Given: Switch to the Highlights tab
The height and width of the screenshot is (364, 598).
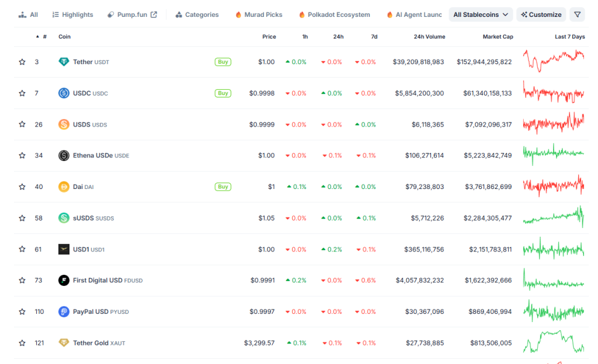Looking at the screenshot, I should 72,15.
